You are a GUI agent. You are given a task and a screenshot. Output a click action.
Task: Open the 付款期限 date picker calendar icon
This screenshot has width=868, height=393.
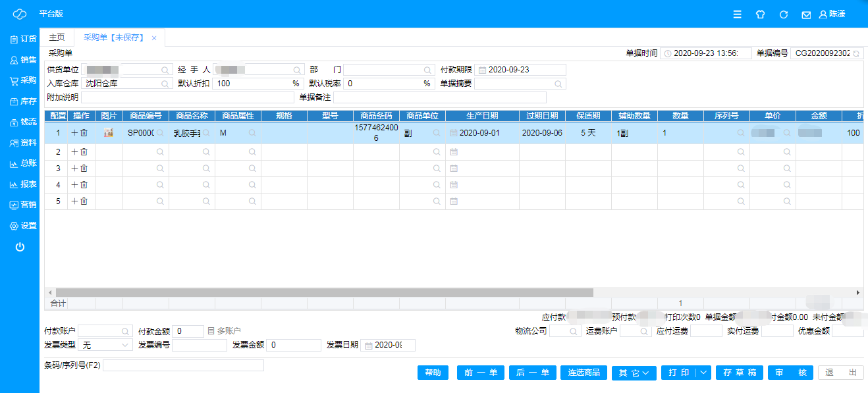[482, 70]
